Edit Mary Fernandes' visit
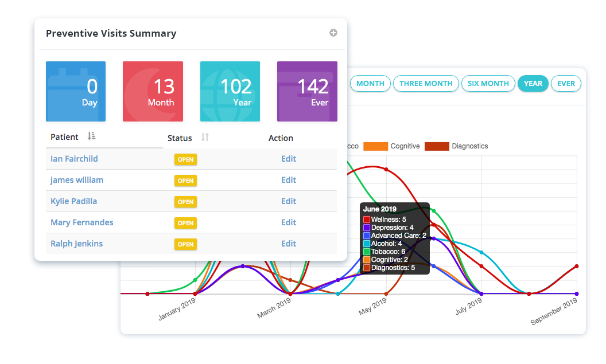606x364 pixels. [x=289, y=222]
